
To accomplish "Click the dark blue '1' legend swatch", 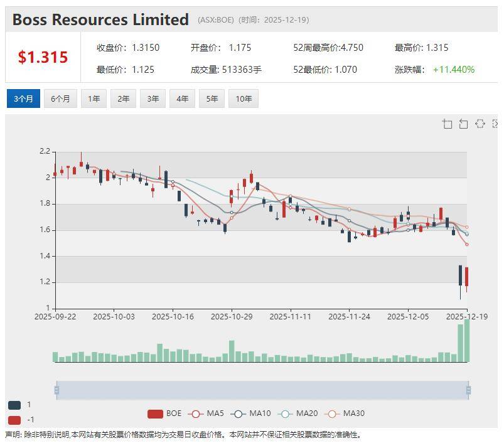I will pos(14,405).
